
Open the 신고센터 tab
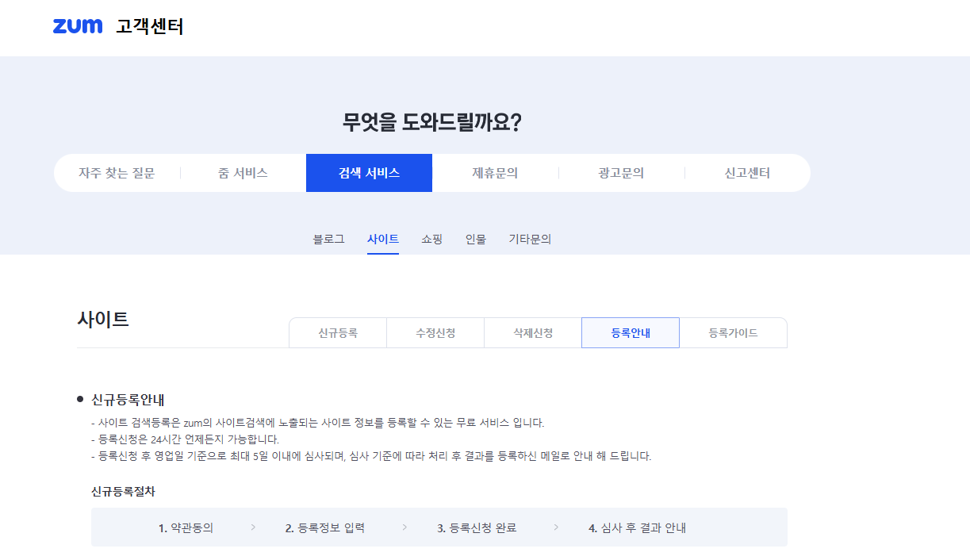(747, 173)
